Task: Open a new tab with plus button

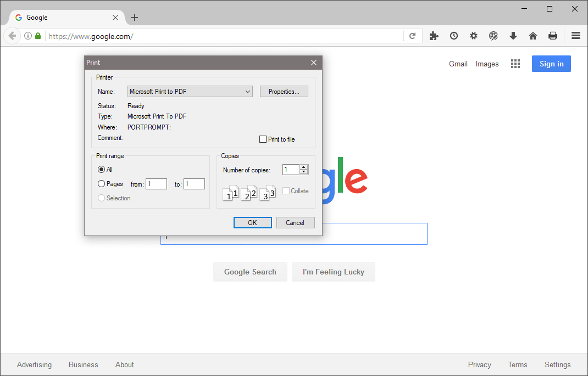Action: (x=135, y=18)
